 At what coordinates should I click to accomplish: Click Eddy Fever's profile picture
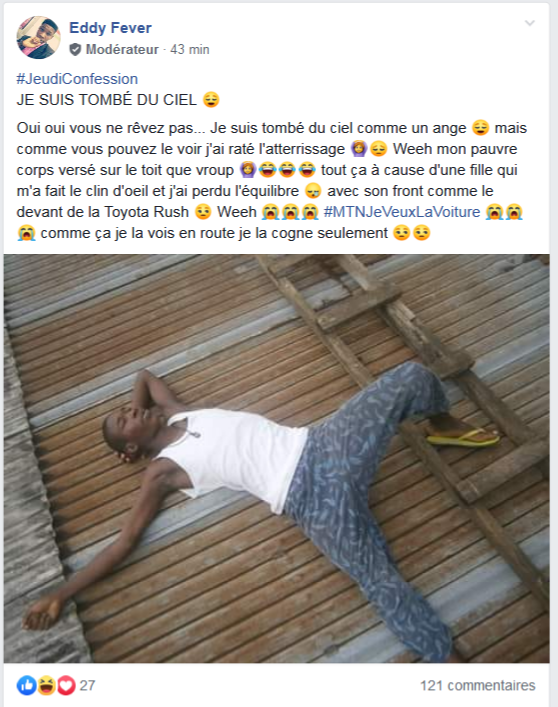pos(38,37)
